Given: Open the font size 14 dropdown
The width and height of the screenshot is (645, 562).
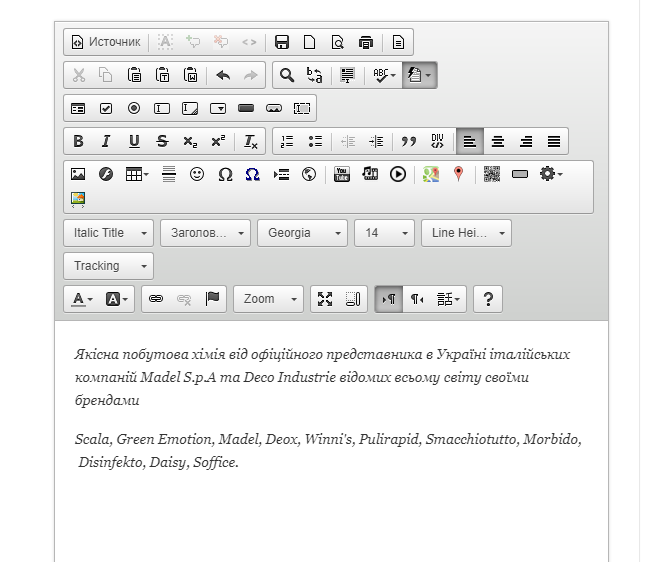Looking at the screenshot, I should click(384, 233).
